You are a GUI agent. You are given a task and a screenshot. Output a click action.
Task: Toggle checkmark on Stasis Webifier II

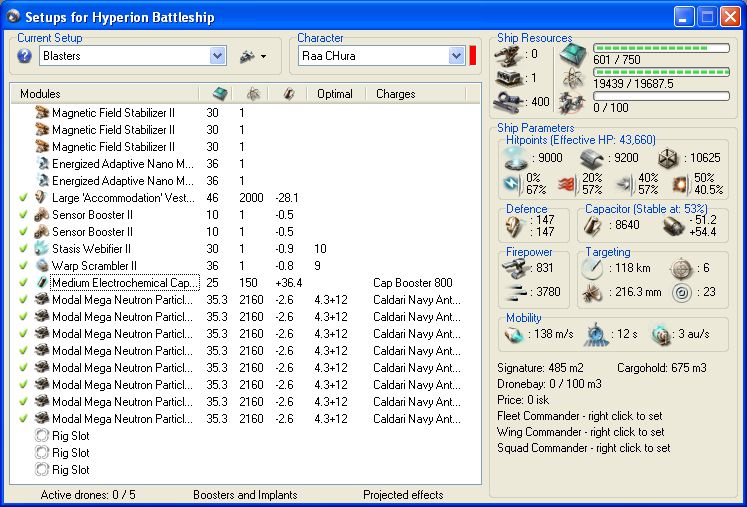pyautogui.click(x=23, y=248)
